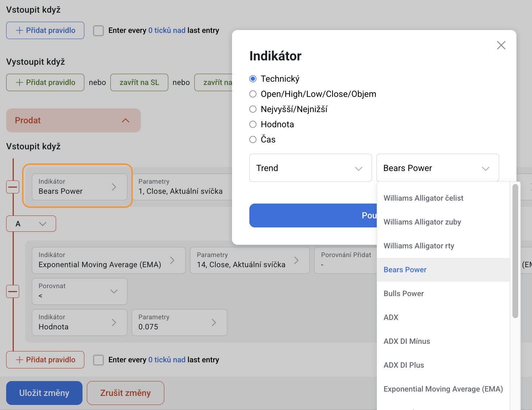Screen dimensions: 532x410
Task: Select Open/High/Low/Close/Objem radio option
Action: 253,94
